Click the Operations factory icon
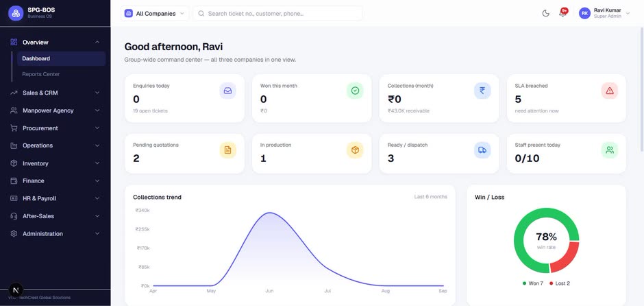The height and width of the screenshot is (306, 644). pos(14,145)
